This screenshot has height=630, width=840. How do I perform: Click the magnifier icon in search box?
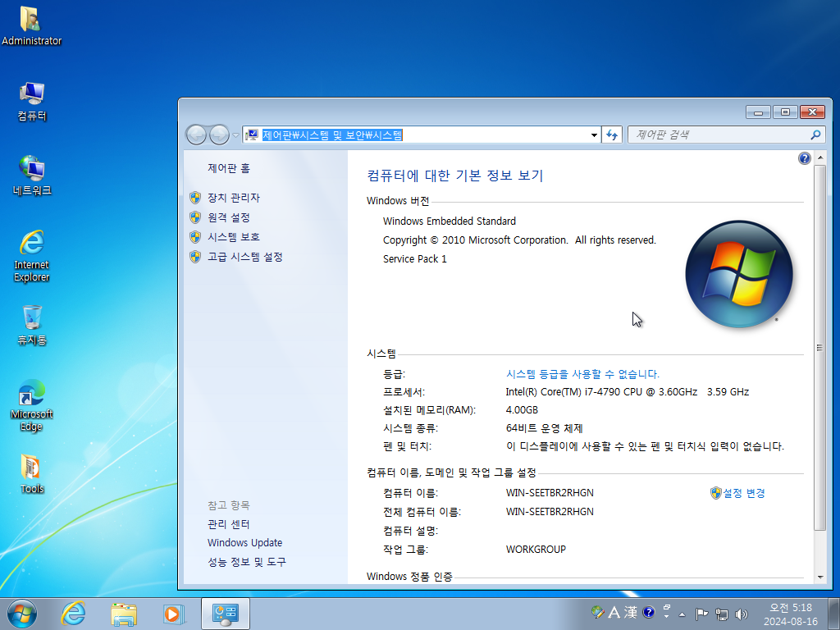816,135
